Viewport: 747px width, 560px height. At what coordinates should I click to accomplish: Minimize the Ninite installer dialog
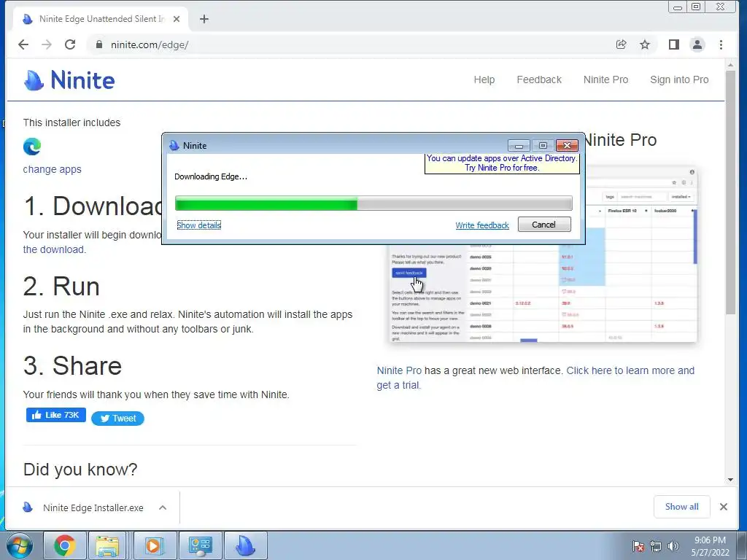519,146
